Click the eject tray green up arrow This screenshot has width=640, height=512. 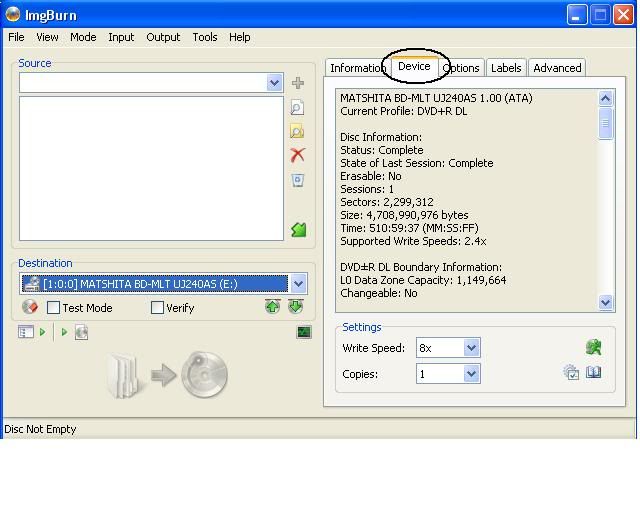click(272, 307)
